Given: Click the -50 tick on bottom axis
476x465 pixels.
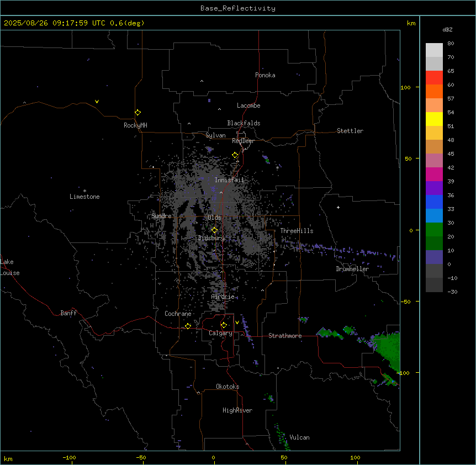Looking at the screenshot, I should coord(141,457).
